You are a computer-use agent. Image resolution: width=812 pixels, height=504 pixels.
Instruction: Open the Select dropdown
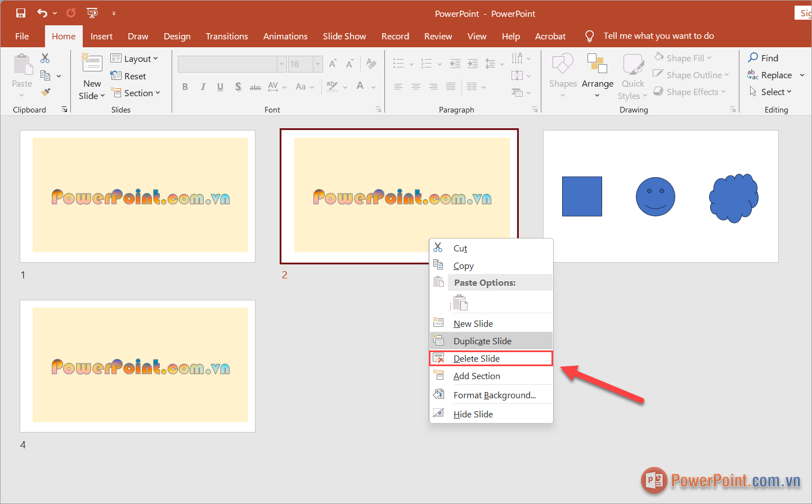(770, 92)
